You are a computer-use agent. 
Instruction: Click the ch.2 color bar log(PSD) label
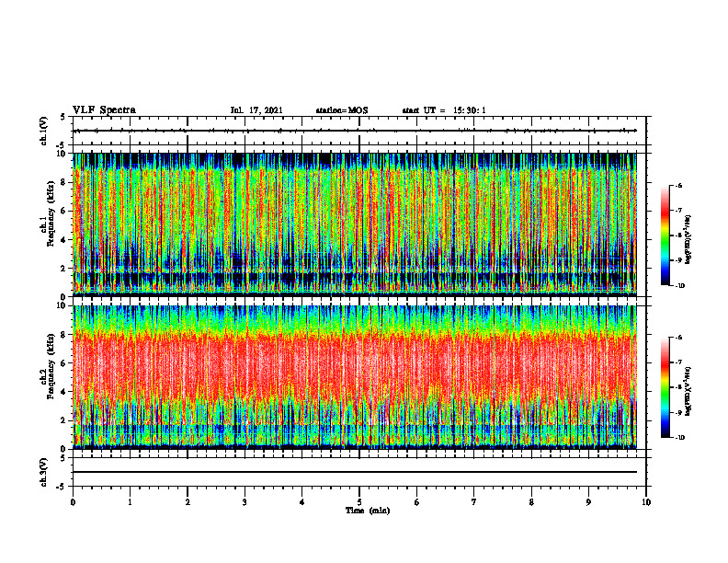pos(688,391)
